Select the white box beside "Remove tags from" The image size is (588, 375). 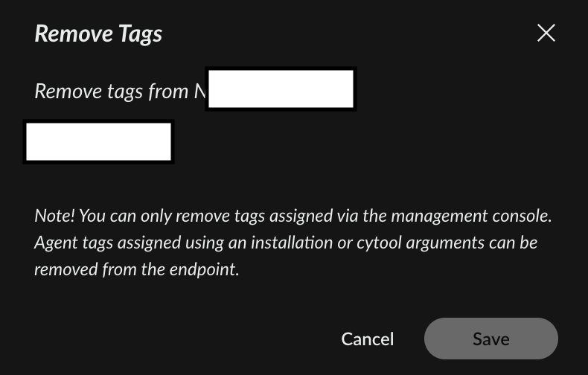[281, 89]
